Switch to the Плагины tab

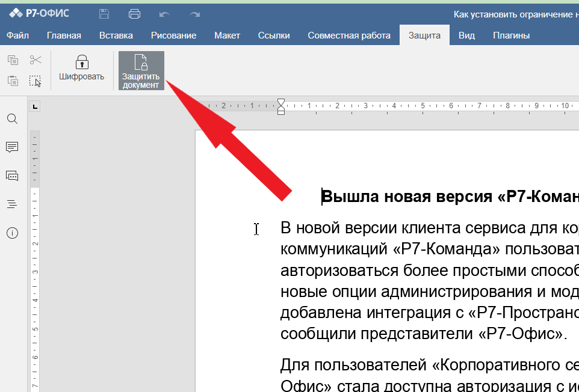[x=511, y=35]
